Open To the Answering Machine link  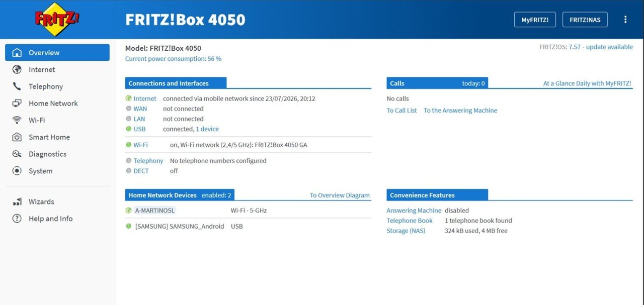point(460,111)
